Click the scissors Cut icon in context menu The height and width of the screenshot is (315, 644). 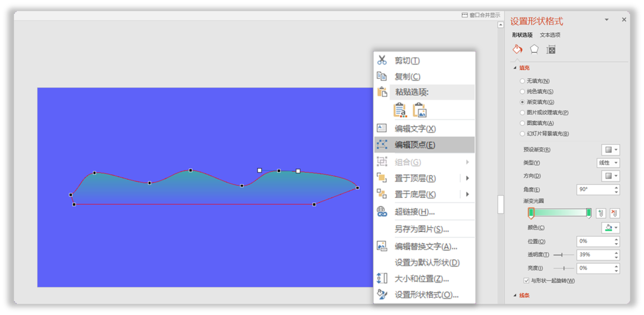382,60
